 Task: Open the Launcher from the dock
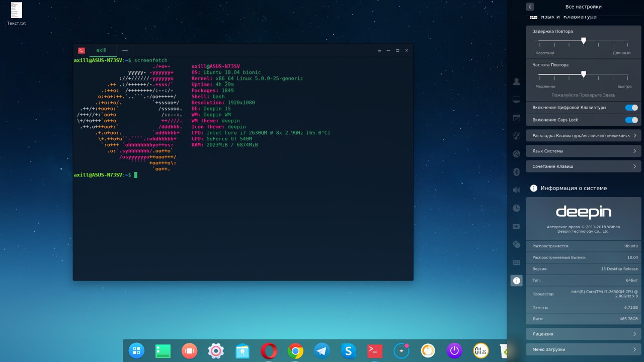point(136,350)
